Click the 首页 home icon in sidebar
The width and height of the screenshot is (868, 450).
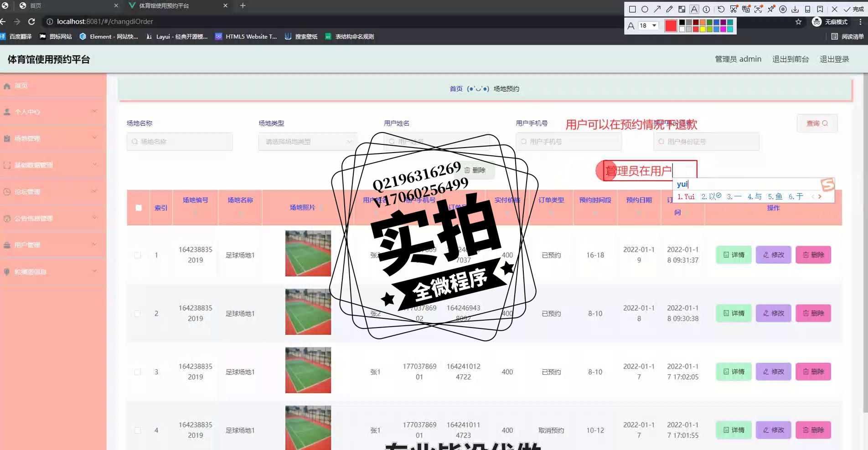(7, 86)
